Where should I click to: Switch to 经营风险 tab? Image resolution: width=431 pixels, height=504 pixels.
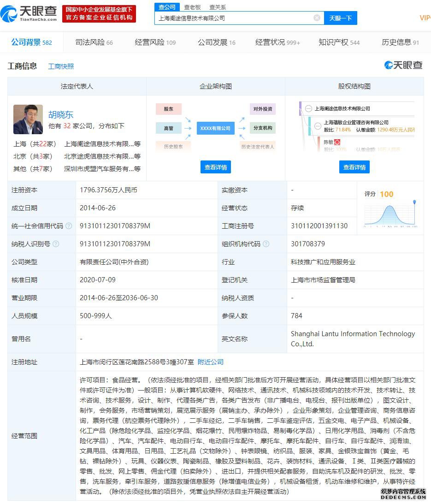pos(155,42)
